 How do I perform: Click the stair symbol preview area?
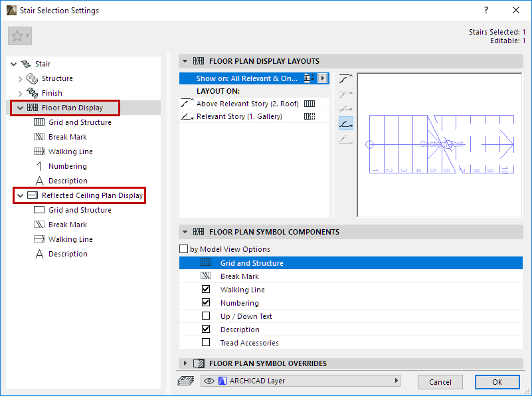point(440,145)
